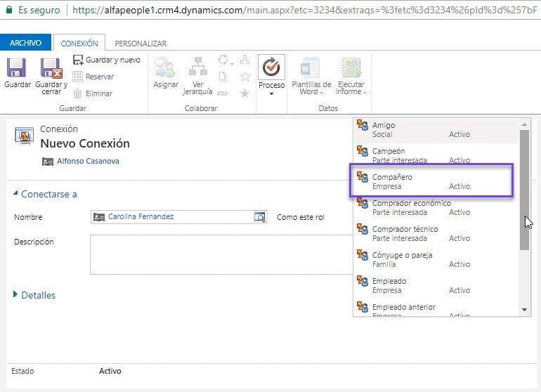Image resolution: width=541 pixels, height=392 pixels.
Task: Select Comprador económico role
Action: coord(436,208)
